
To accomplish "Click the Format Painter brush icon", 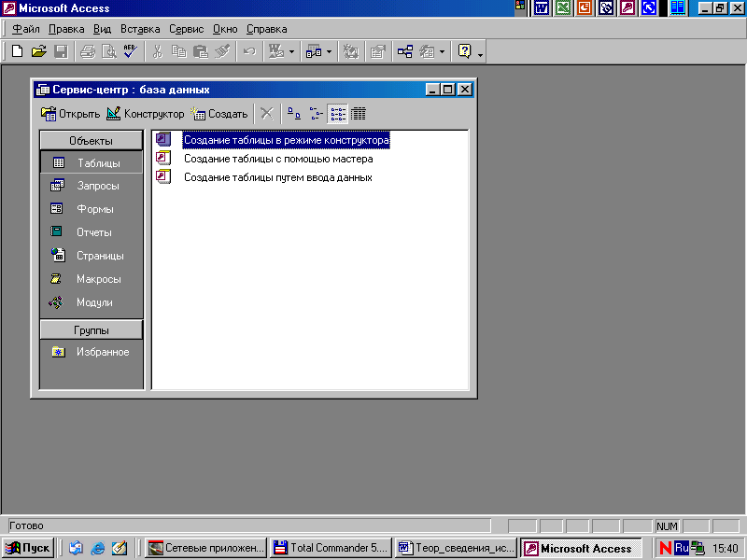I will pyautogui.click(x=222, y=51).
